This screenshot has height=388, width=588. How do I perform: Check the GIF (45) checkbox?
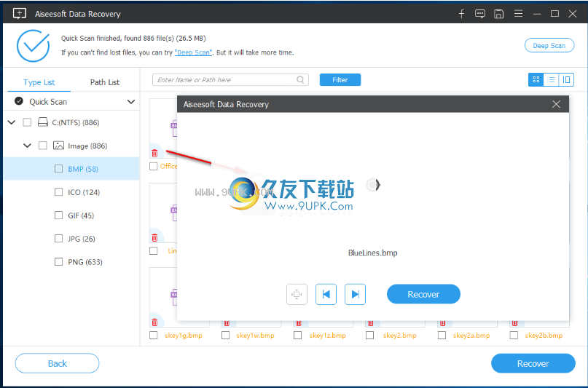pos(58,215)
